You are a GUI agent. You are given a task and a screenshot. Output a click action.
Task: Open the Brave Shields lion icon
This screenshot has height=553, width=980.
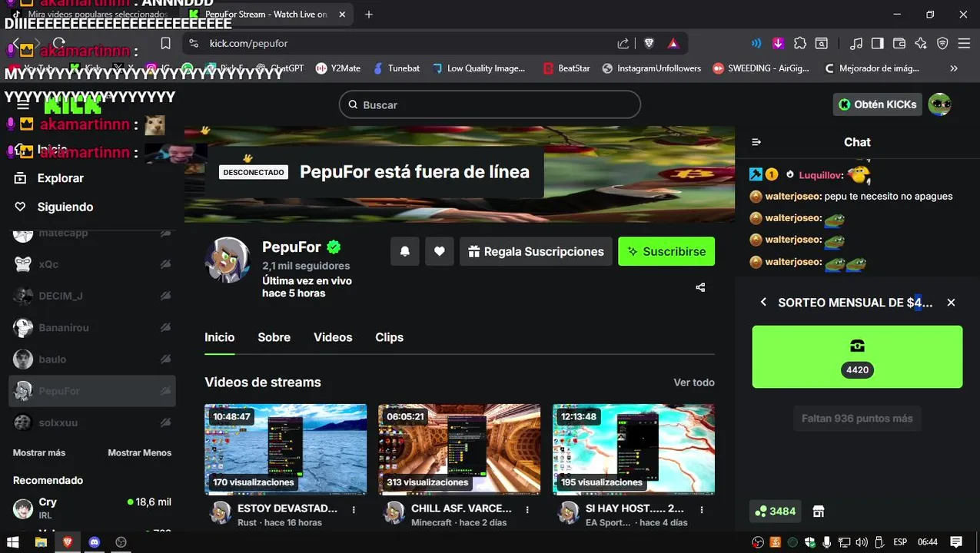(649, 44)
